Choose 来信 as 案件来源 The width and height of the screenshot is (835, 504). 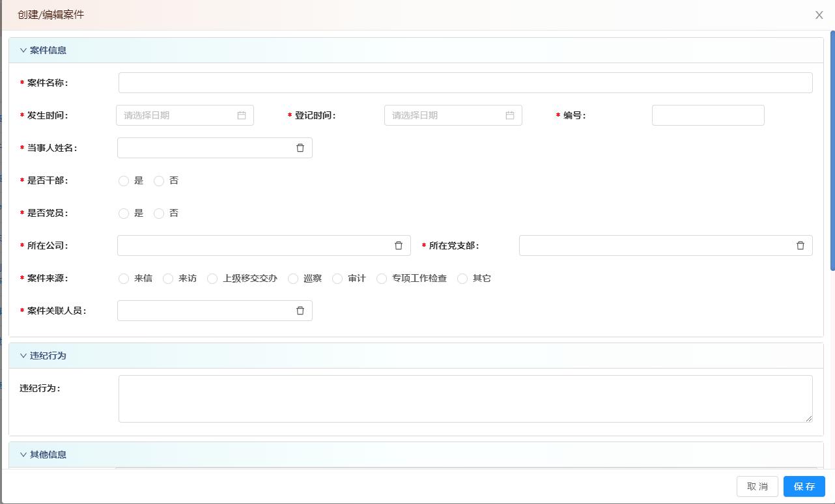(124, 279)
